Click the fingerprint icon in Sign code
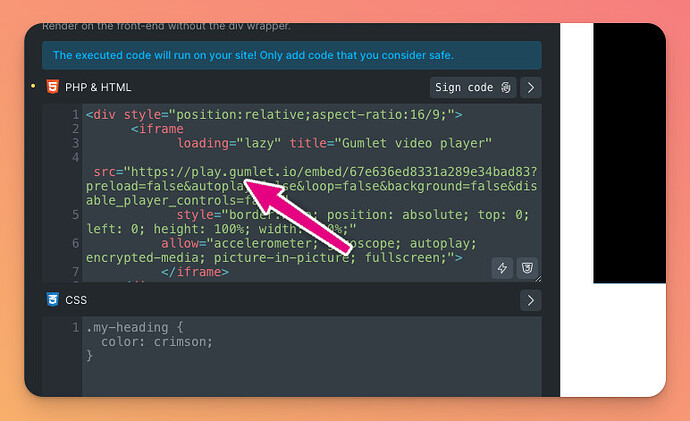Screen dimensions: 690x421 506,88
